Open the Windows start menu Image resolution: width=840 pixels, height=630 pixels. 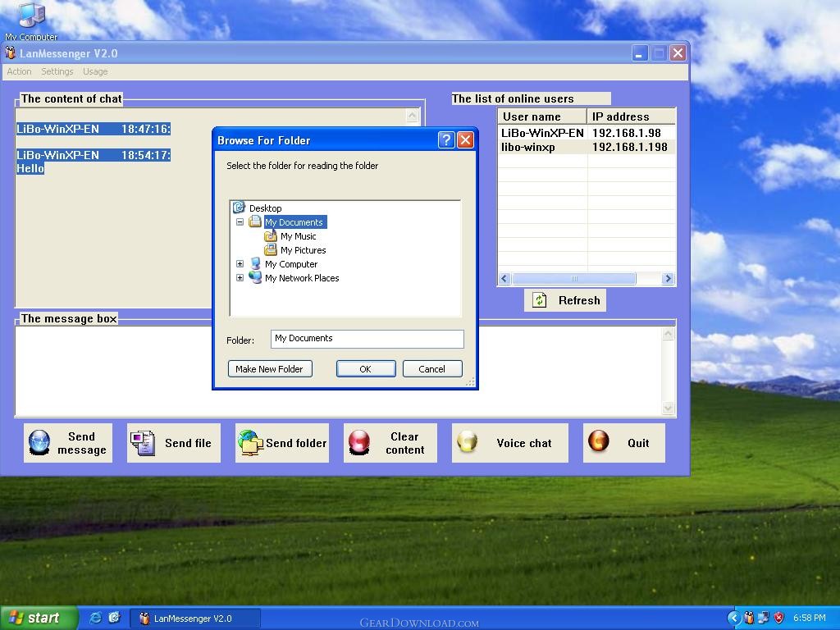tap(39, 618)
